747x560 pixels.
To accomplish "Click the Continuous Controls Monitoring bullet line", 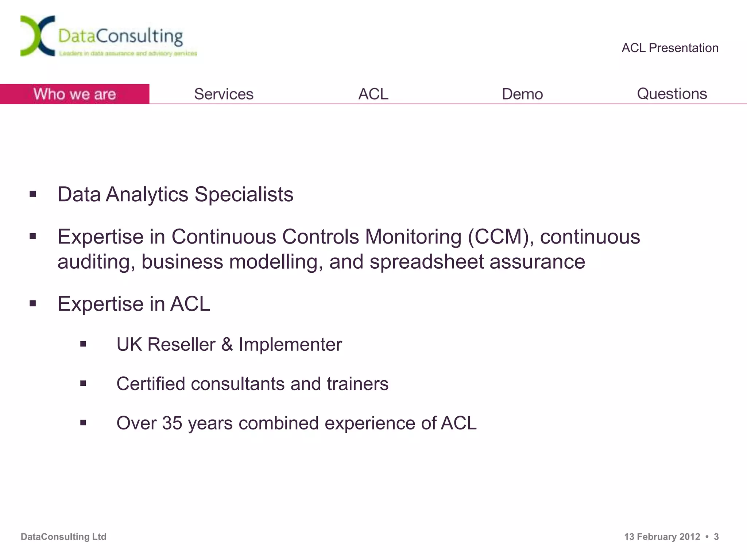I will point(349,249).
